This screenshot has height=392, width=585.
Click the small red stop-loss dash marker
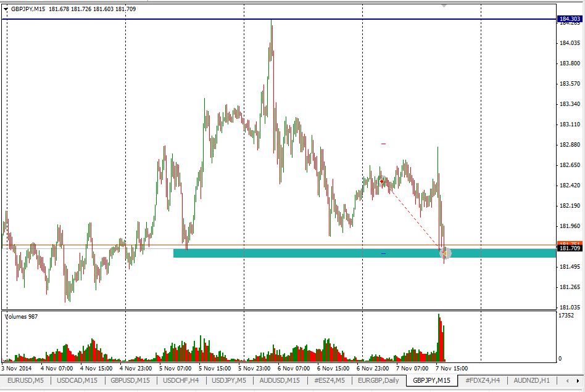(x=383, y=144)
